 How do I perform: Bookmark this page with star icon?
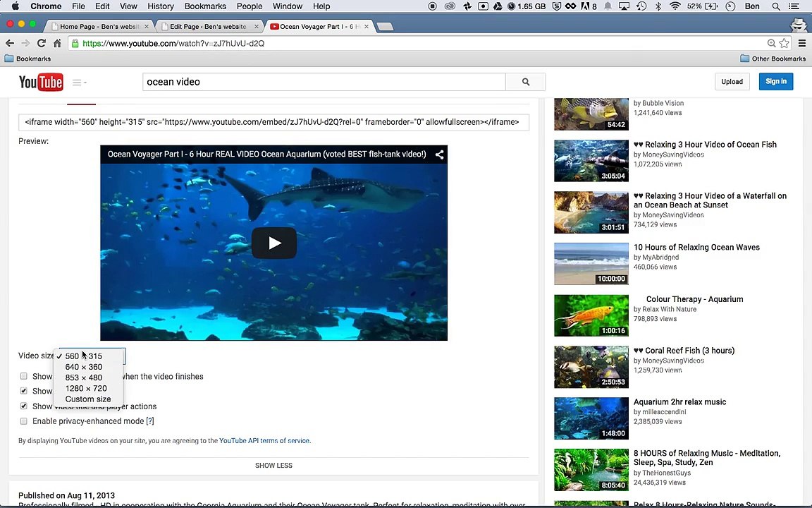tap(784, 43)
